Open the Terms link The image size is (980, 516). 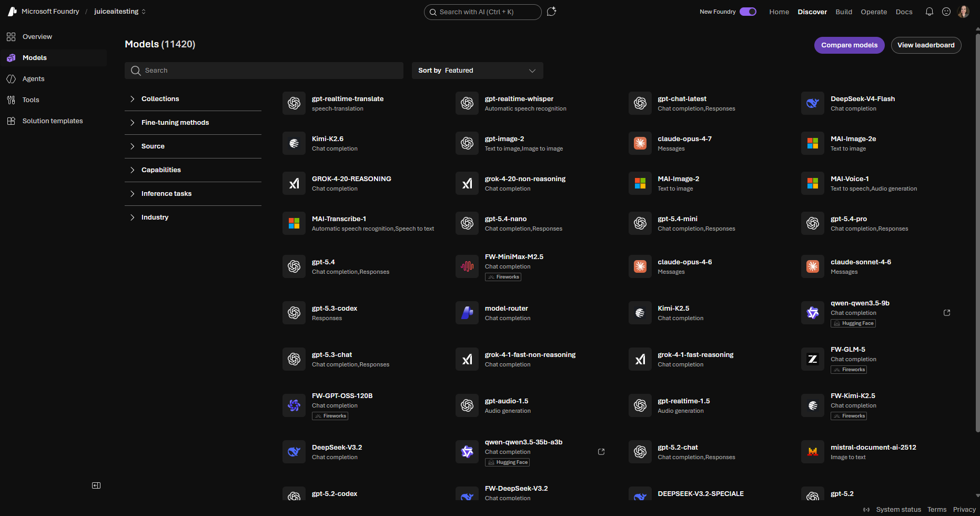point(937,510)
